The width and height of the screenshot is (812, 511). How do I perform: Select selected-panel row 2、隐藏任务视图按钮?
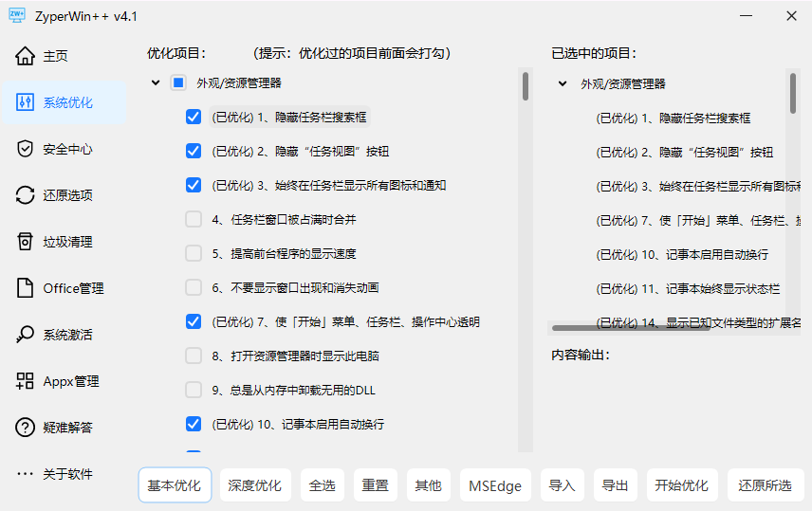pyautogui.click(x=685, y=153)
